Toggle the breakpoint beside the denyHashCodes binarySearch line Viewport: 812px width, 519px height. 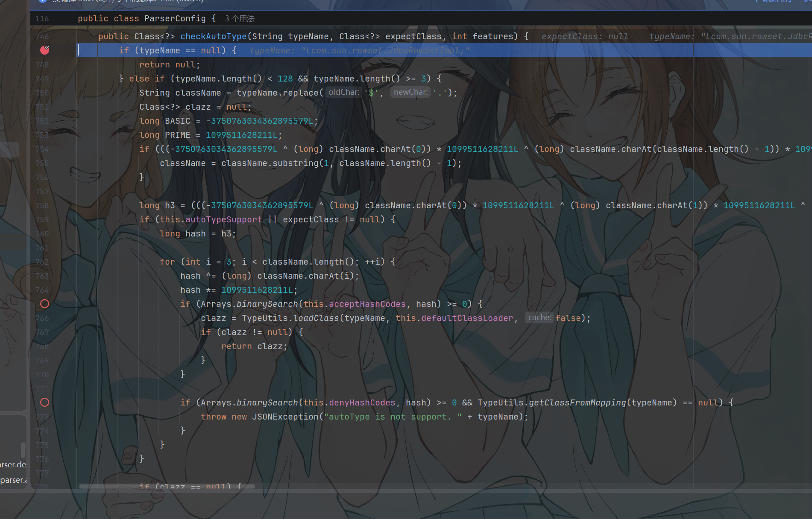tap(44, 402)
